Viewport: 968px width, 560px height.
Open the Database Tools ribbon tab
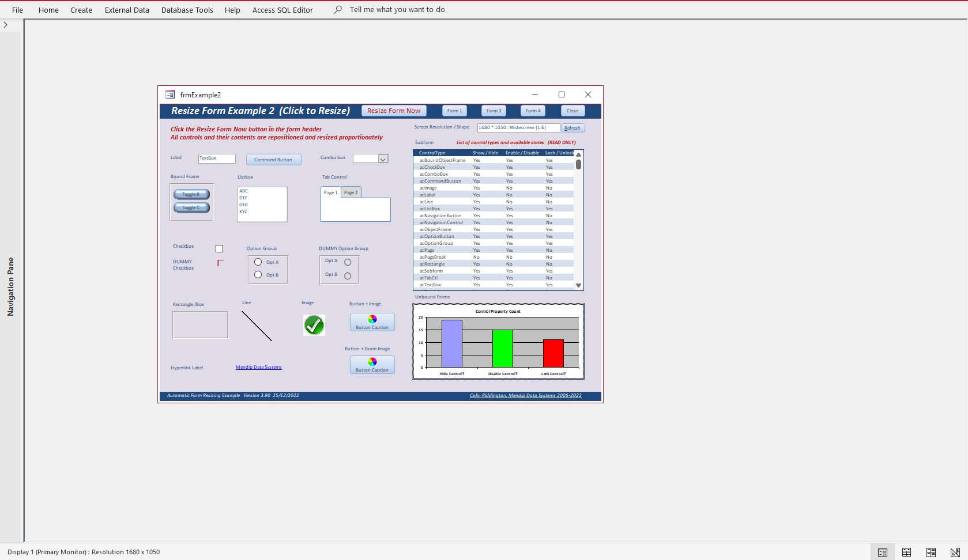187,10
